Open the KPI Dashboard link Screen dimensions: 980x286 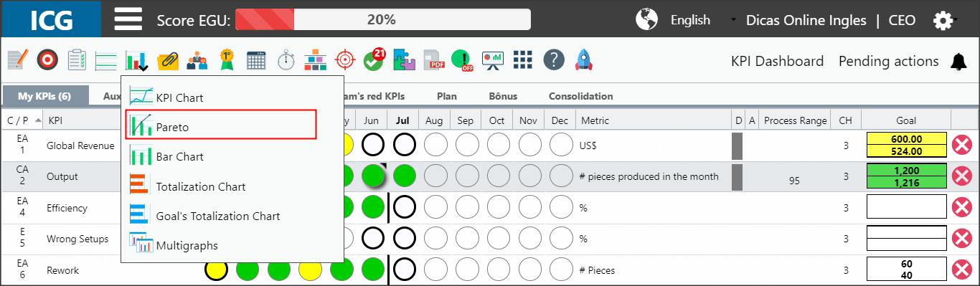(x=777, y=62)
